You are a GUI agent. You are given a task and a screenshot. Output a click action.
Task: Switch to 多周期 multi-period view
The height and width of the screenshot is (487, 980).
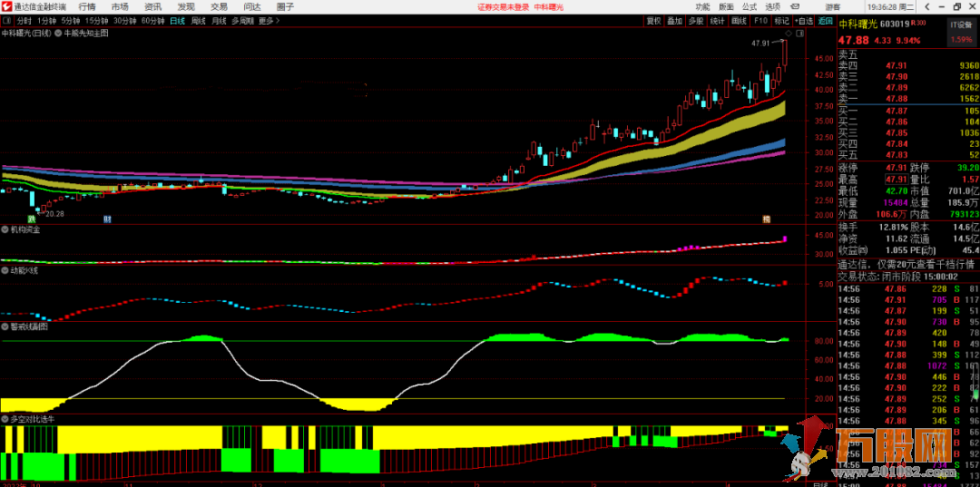pos(242,21)
